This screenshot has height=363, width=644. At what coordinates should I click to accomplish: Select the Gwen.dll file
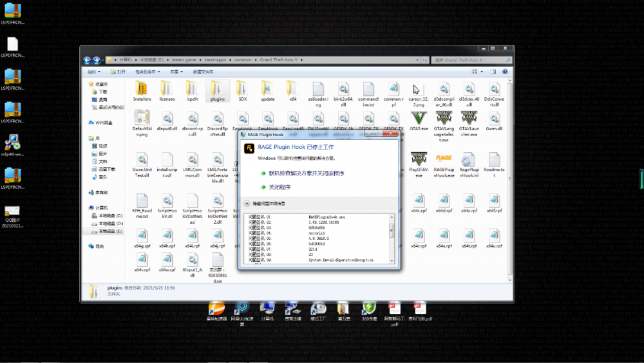[x=494, y=121]
